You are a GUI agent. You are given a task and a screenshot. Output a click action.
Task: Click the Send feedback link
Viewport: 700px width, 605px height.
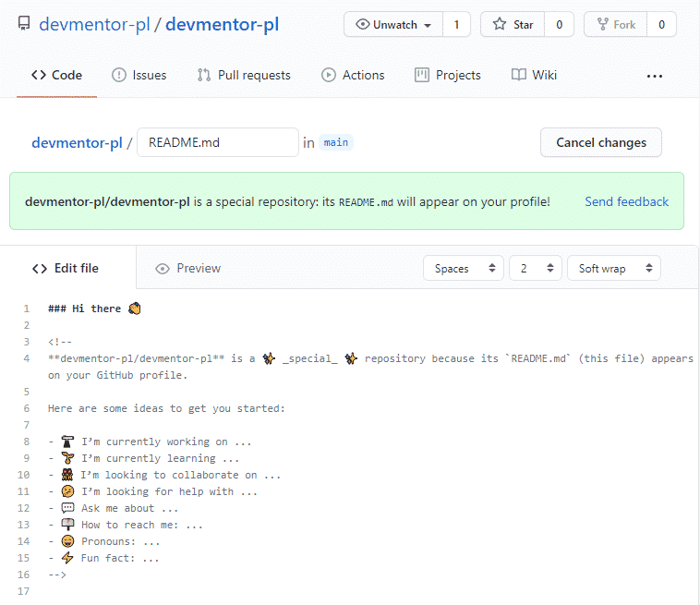click(x=627, y=201)
